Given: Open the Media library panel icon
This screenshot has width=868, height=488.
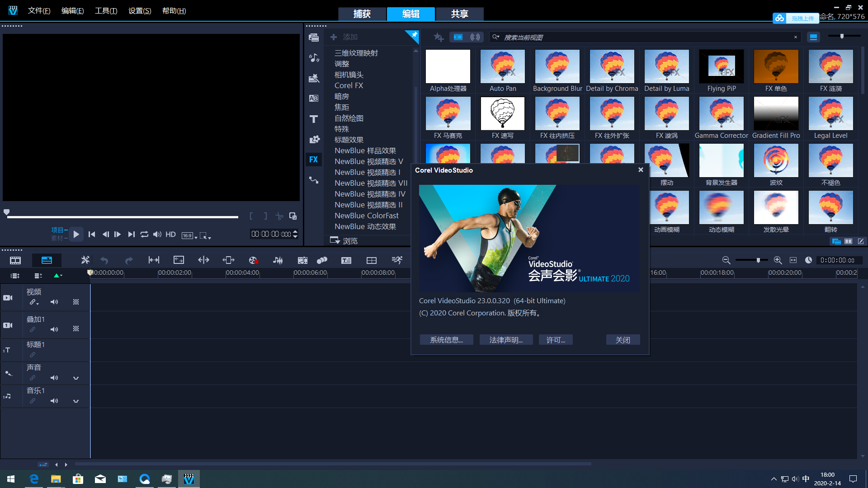Looking at the screenshot, I should [314, 38].
